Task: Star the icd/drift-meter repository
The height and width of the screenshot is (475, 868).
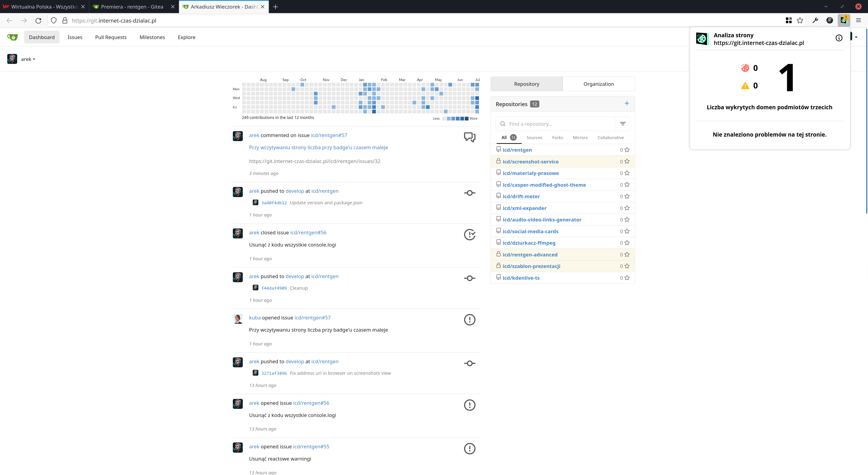Action: (x=627, y=196)
